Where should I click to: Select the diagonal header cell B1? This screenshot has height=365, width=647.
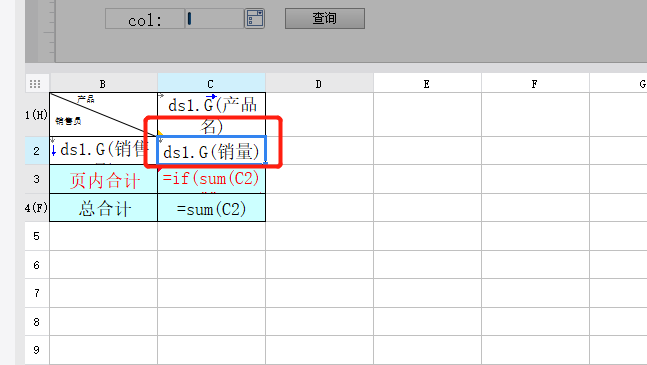103,115
